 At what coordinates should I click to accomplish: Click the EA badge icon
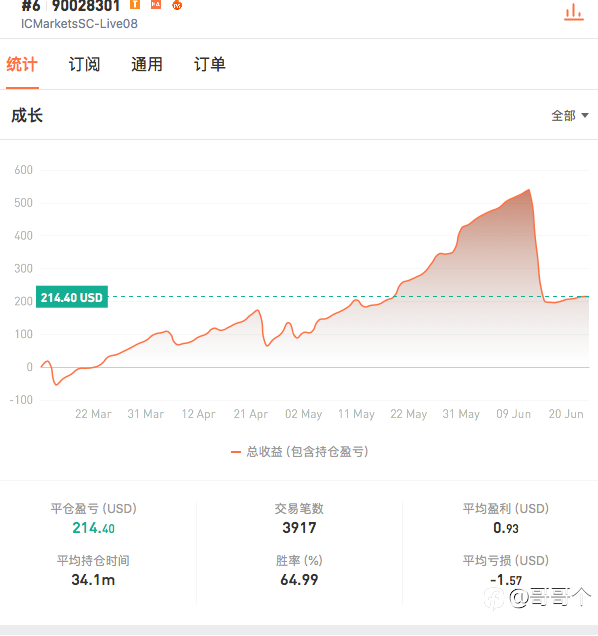[156, 4]
